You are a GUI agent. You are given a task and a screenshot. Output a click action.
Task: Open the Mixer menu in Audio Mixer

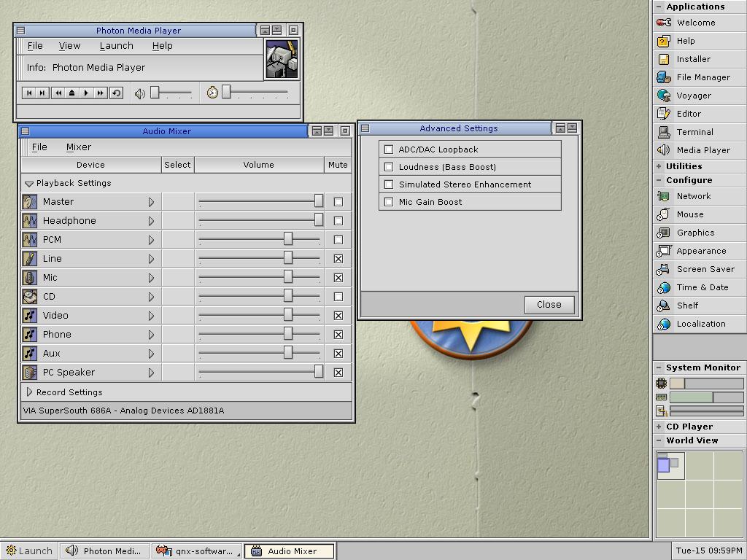click(x=79, y=147)
